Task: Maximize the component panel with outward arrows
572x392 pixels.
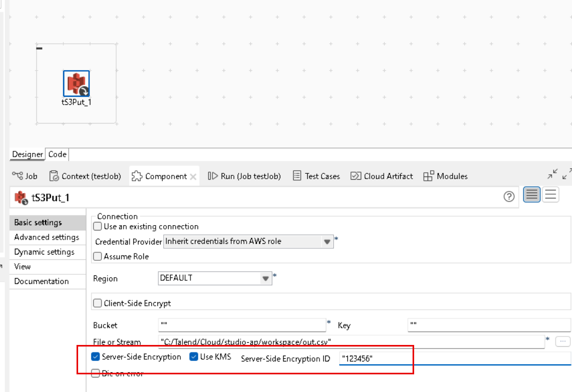Action: pos(567,174)
